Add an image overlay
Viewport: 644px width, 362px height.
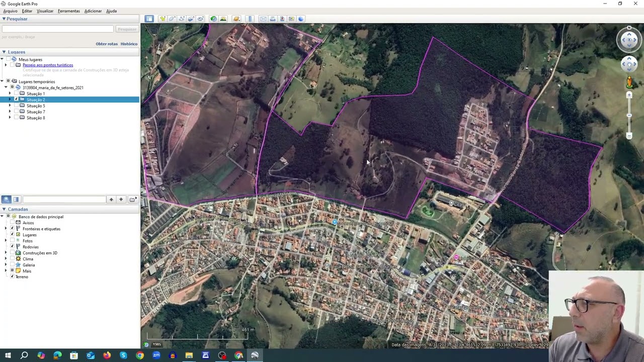191,19
